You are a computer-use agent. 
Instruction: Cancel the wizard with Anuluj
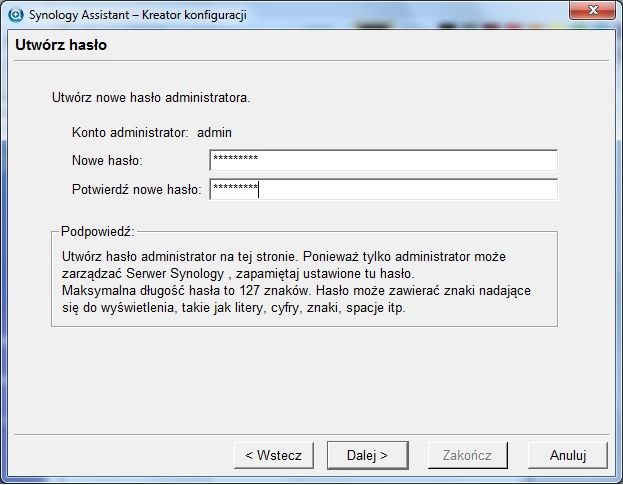tap(568, 455)
